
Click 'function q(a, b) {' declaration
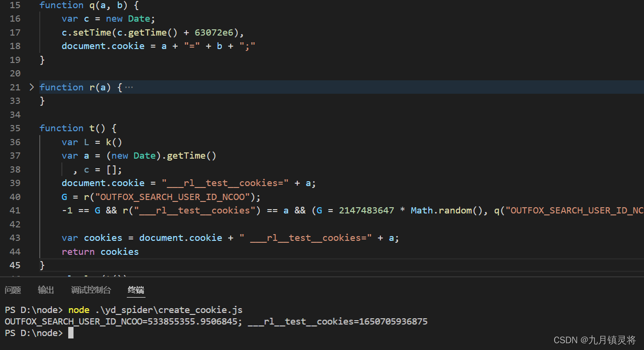89,5
